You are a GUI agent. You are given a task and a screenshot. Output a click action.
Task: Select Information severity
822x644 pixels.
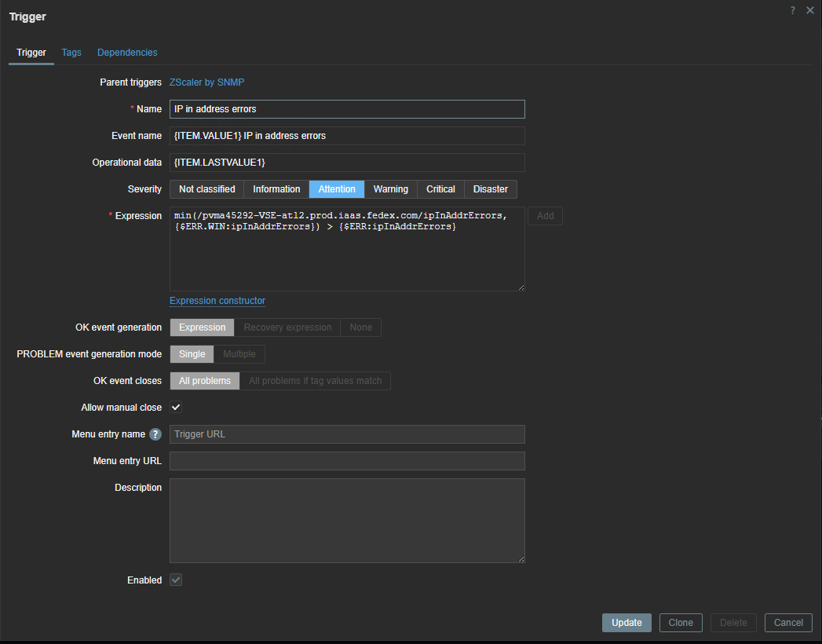(276, 189)
